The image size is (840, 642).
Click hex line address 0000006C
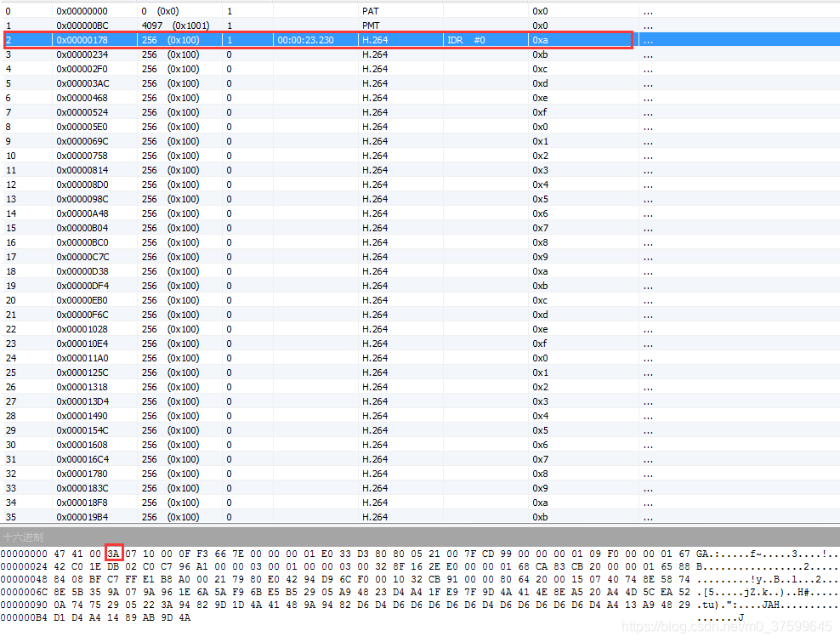pos(24,592)
